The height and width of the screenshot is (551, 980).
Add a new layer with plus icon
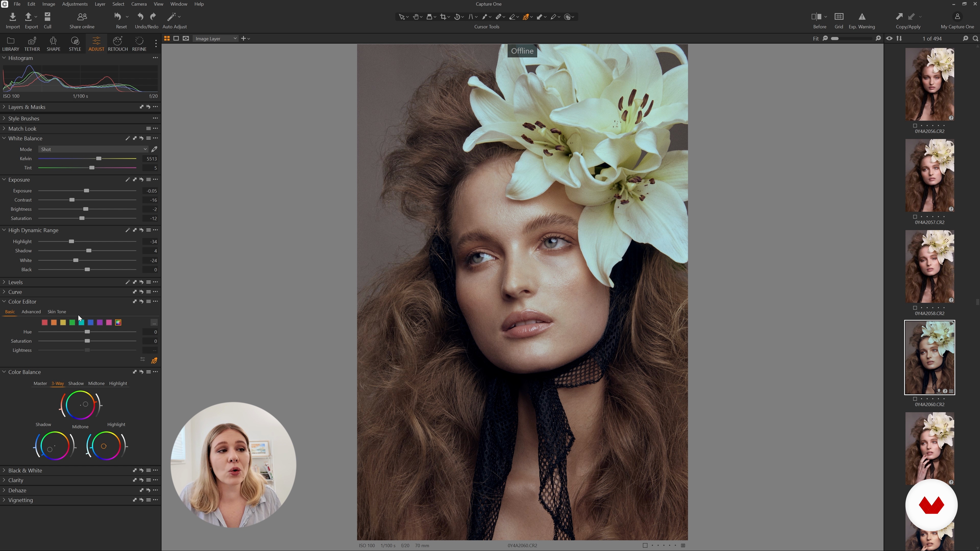point(243,39)
